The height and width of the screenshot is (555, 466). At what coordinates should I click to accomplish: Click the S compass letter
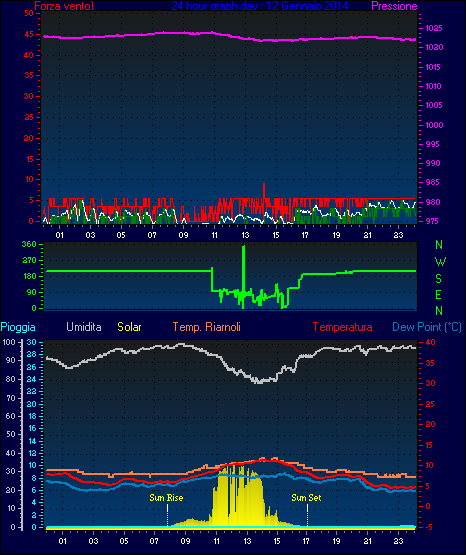(438, 279)
